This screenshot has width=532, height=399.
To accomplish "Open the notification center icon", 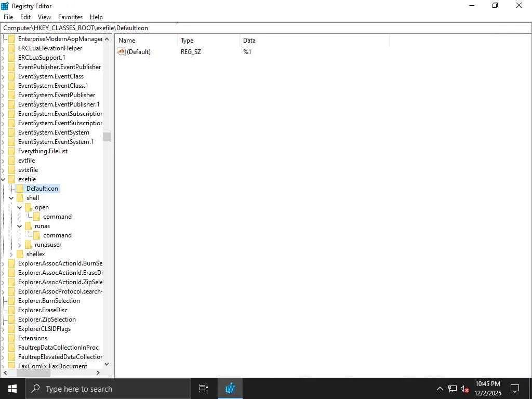I will [x=515, y=389].
